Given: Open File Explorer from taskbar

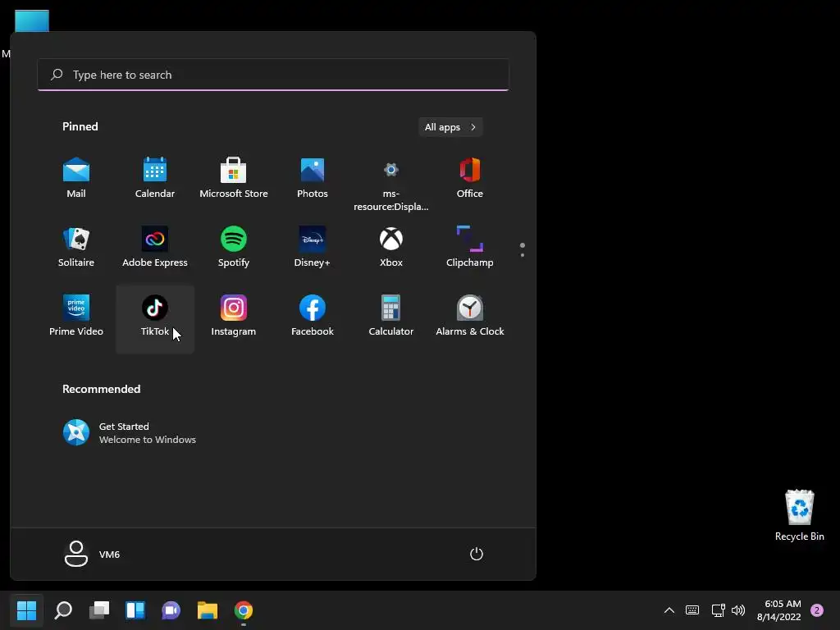Looking at the screenshot, I should pos(208,610).
